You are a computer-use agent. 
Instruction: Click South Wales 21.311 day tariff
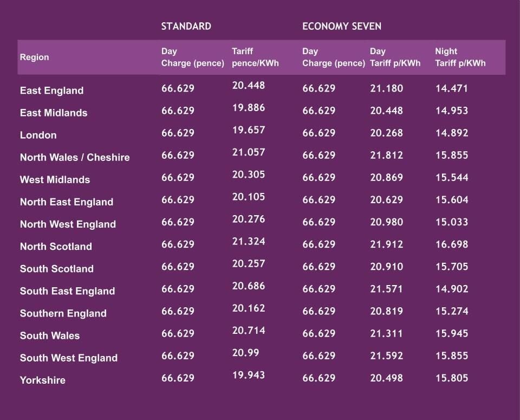click(x=386, y=333)
